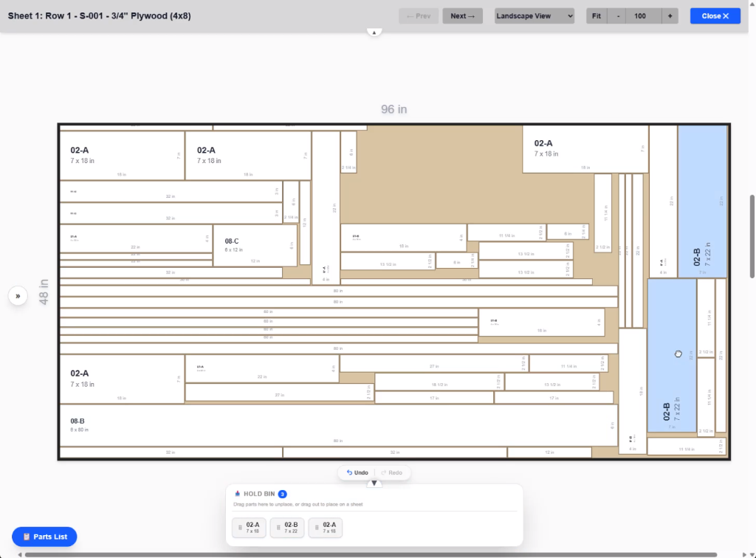Click the Sheet 1 title text
This screenshot has width=756, height=558.
[100, 16]
